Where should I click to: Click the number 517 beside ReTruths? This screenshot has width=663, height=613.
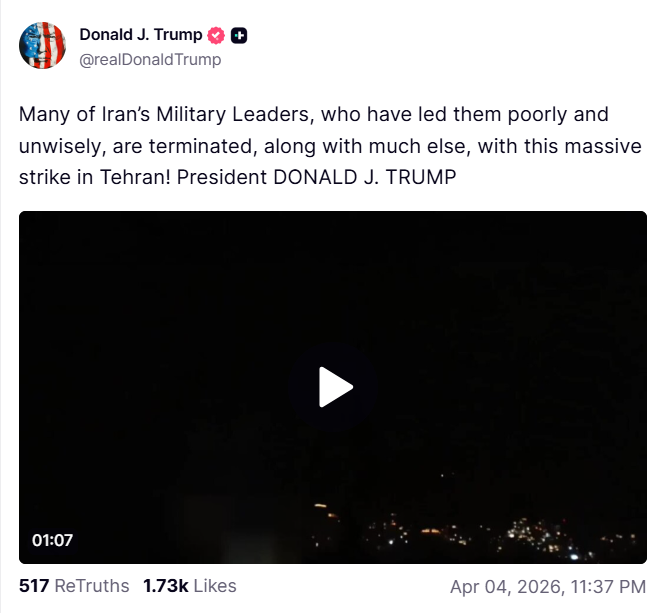tap(34, 586)
